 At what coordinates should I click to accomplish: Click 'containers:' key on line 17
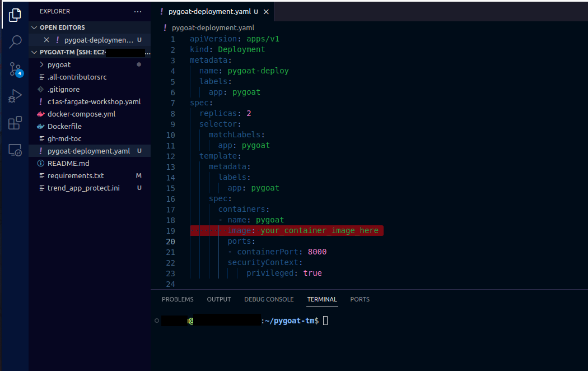(244, 210)
